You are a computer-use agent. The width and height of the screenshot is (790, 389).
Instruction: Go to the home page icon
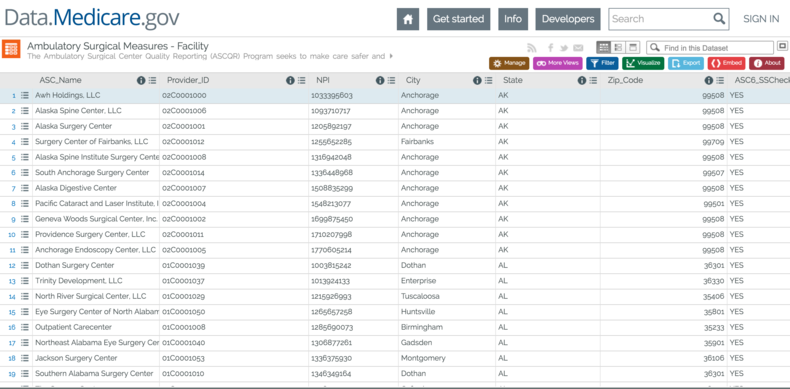click(408, 19)
